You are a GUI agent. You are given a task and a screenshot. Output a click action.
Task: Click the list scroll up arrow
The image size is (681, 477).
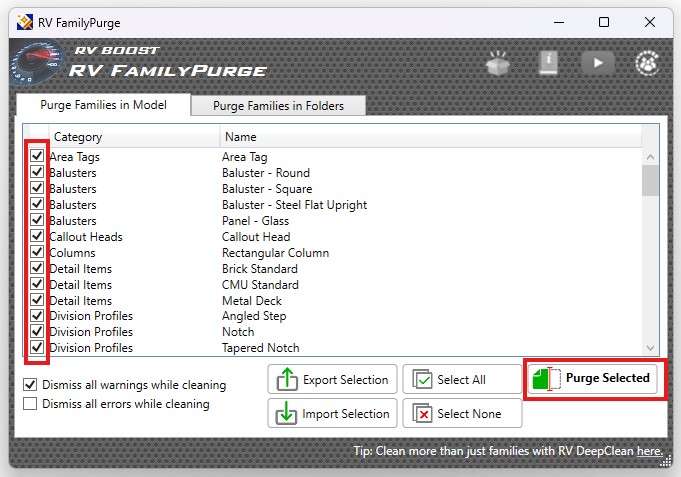(x=650, y=157)
